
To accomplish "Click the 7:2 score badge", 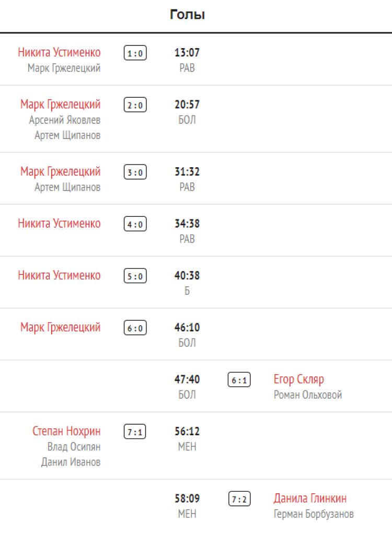I will pyautogui.click(x=239, y=499).
